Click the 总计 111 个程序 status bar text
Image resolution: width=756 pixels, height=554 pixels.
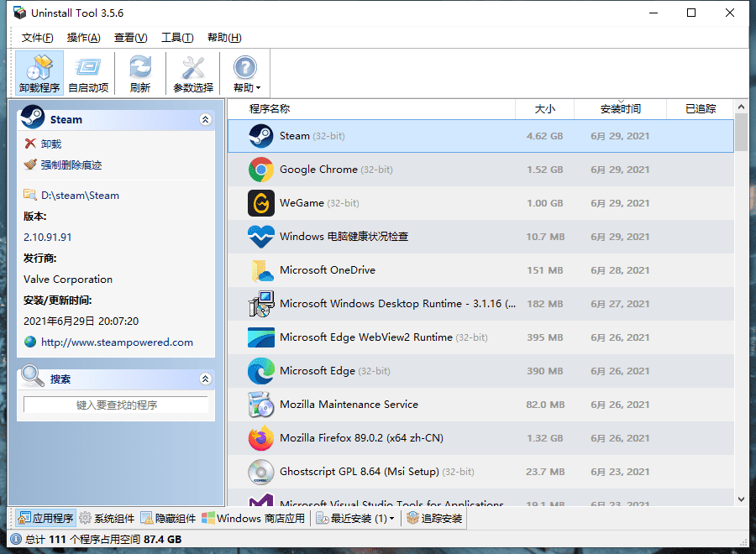[103, 540]
